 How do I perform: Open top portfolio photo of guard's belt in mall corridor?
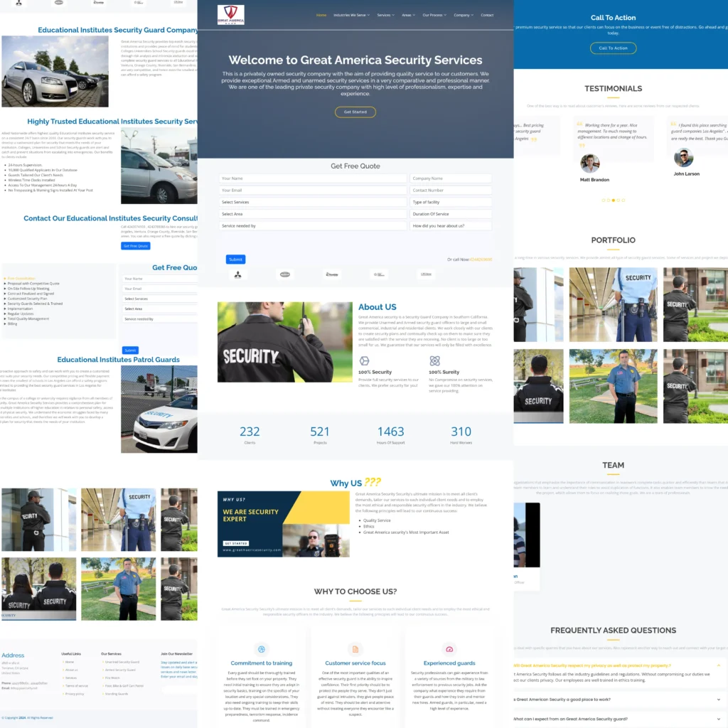[x=613, y=304]
